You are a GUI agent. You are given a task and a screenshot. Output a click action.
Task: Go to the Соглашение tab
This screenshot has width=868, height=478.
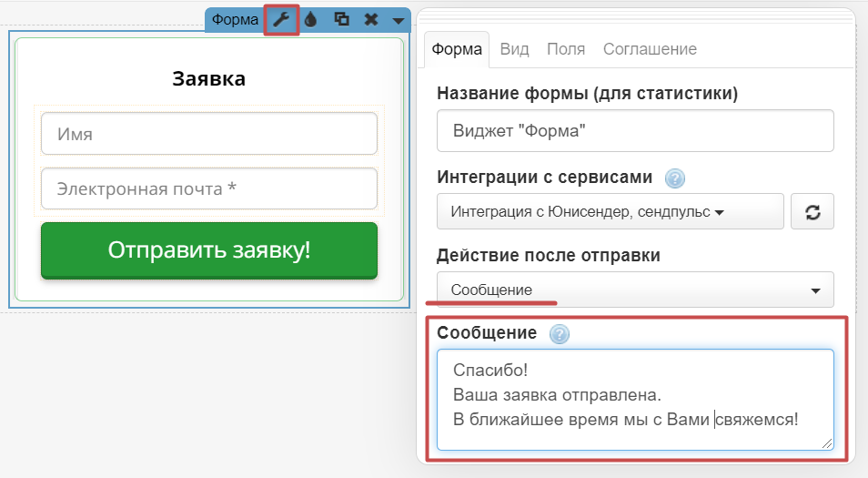point(650,49)
